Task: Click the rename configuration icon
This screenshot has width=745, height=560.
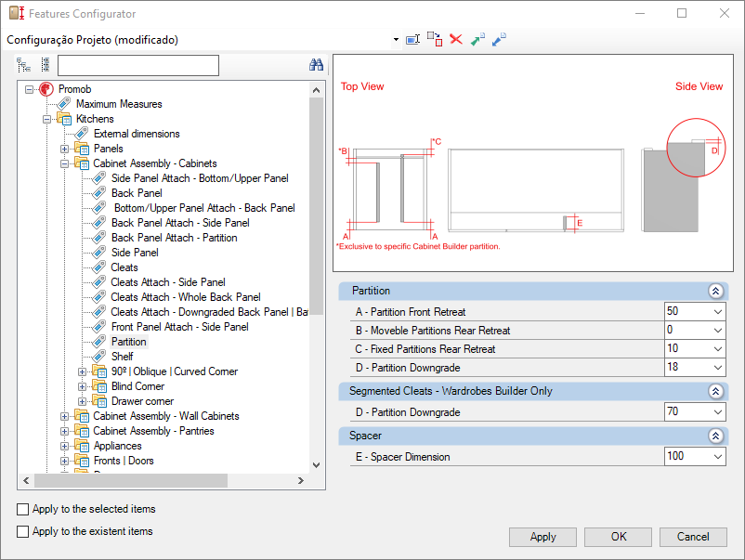Action: (x=412, y=39)
